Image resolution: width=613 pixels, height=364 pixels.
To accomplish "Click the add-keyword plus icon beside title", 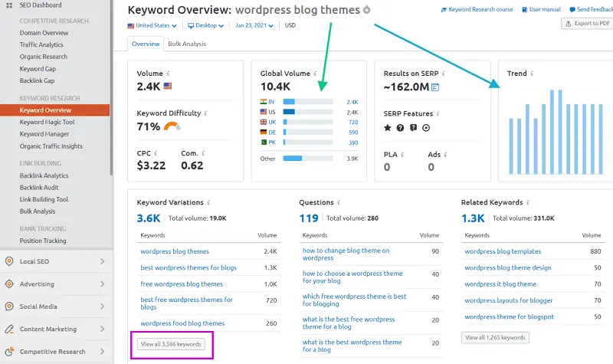I will click(367, 10).
